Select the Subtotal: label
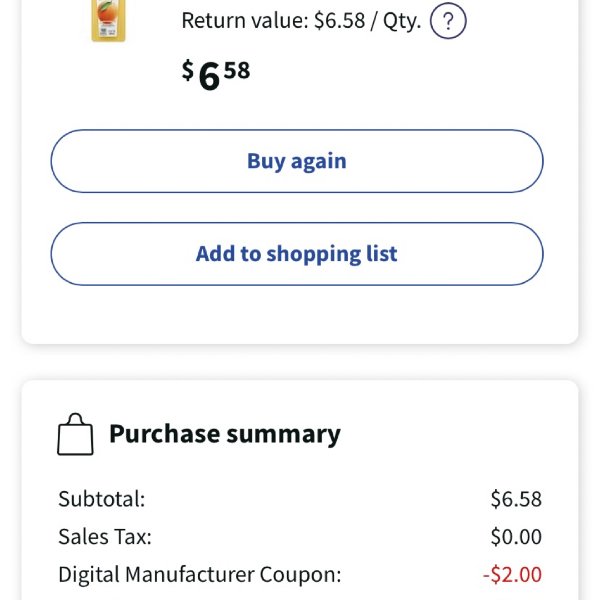Image resolution: width=600 pixels, height=600 pixels. pyautogui.click(x=102, y=499)
